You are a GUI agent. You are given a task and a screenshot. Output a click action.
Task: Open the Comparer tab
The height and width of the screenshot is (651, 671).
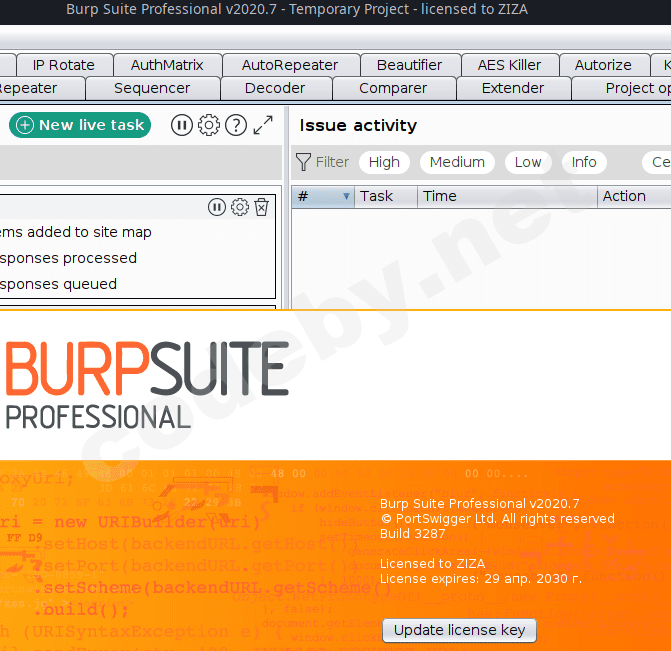click(x=393, y=88)
